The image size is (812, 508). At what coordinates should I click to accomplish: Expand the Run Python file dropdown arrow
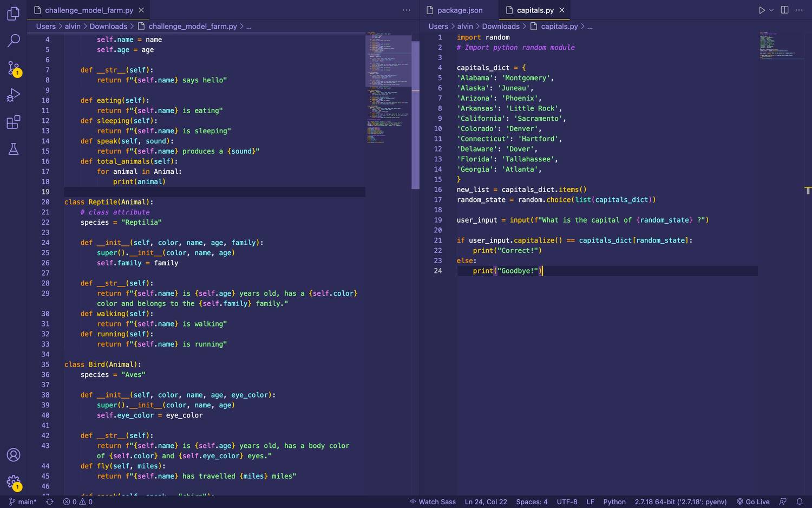(771, 10)
